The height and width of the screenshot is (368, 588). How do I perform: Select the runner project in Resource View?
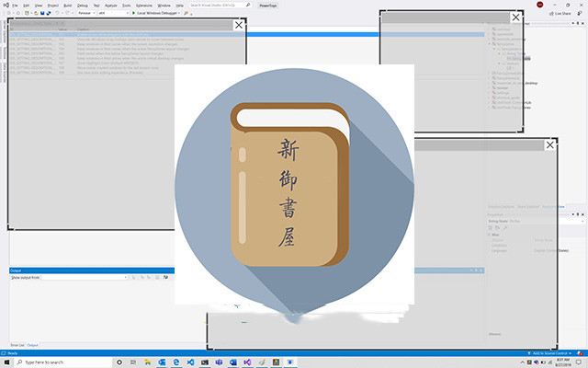[x=503, y=88]
